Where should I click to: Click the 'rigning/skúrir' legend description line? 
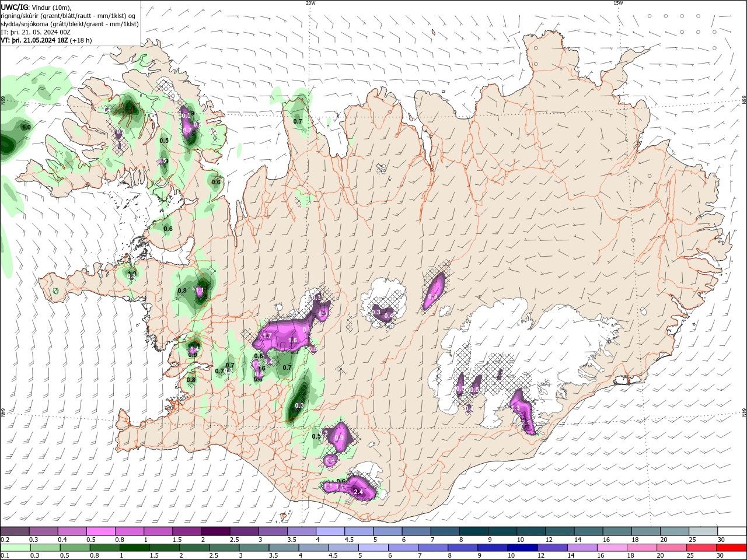(69, 16)
